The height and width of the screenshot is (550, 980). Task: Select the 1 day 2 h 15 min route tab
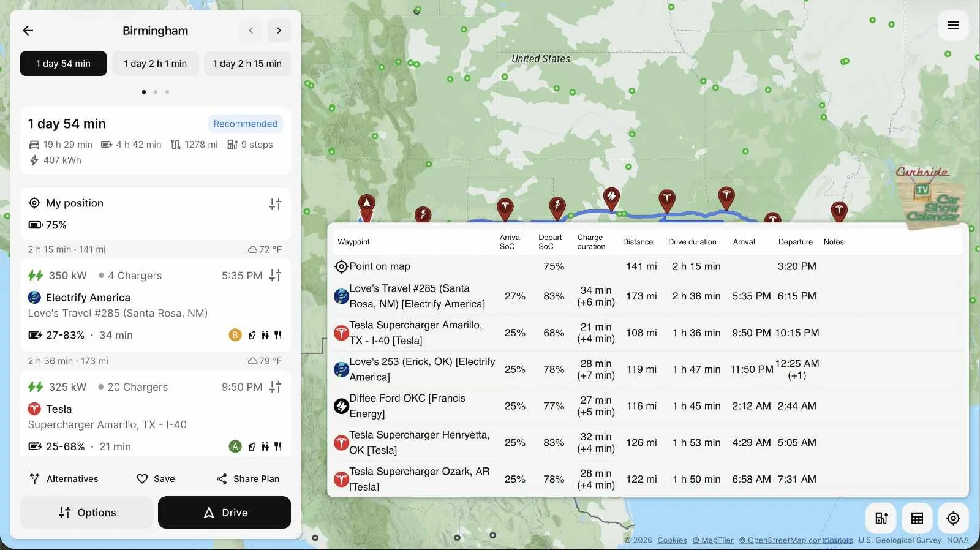coord(247,64)
